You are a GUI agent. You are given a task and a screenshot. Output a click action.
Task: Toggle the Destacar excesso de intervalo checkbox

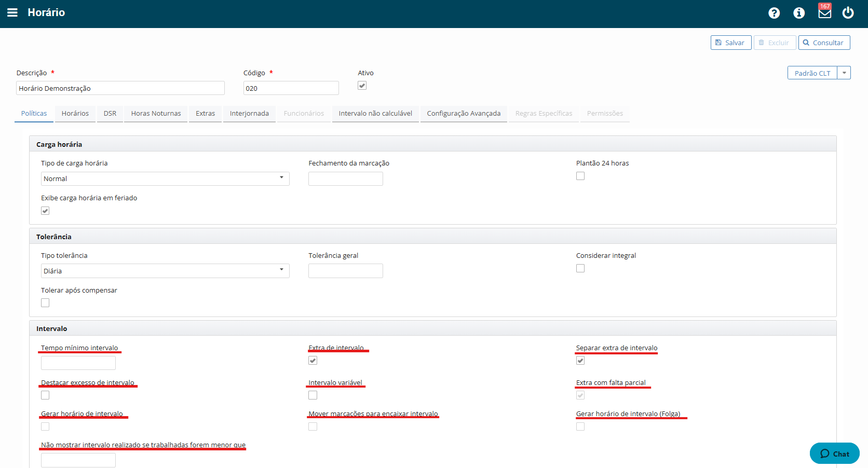tap(45, 395)
